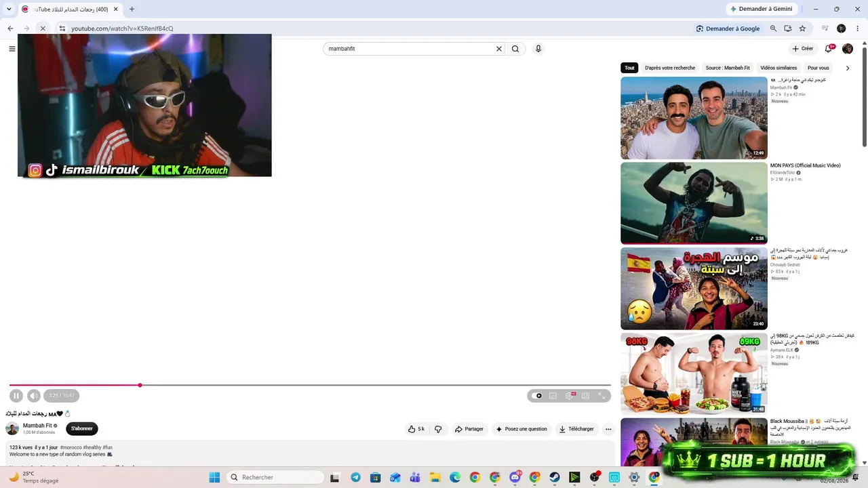Open Microsoft Store from the taskbar

[375, 477]
